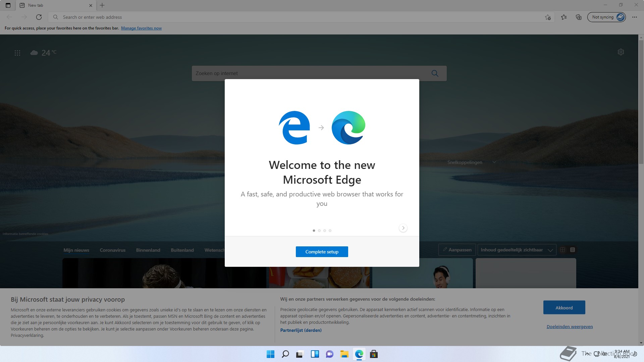
Task: Open the Windows Start button
Action: tap(270, 354)
